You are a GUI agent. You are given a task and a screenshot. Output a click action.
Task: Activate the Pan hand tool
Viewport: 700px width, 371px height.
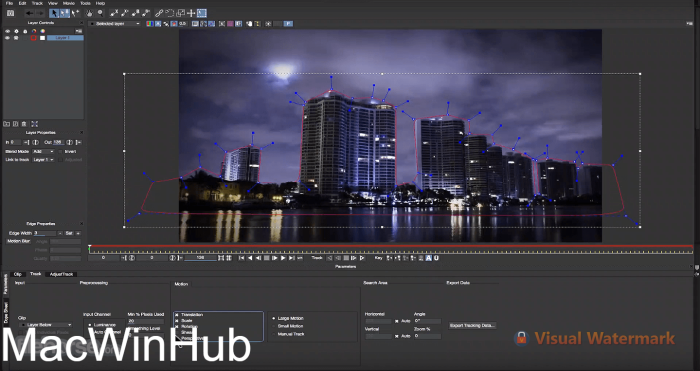click(x=89, y=13)
